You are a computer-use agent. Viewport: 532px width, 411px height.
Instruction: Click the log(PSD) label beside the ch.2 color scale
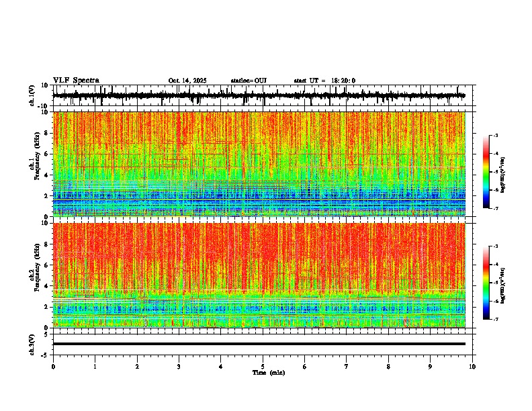(503, 285)
